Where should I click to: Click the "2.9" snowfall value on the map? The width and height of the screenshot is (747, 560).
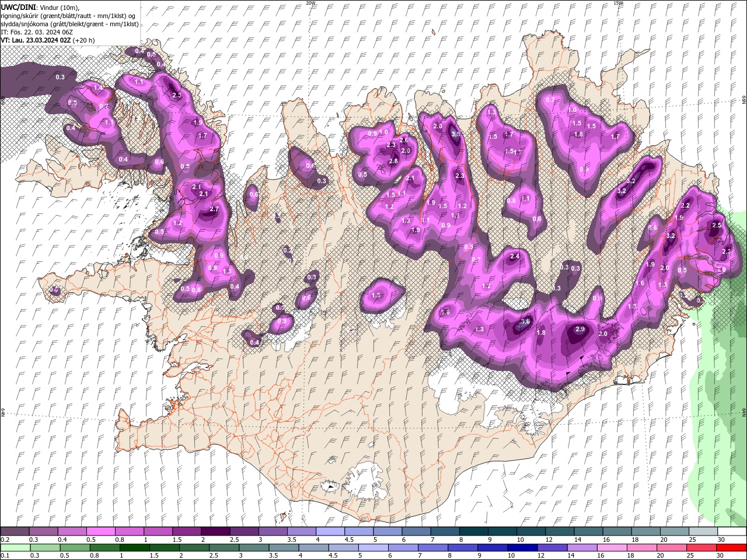click(x=580, y=330)
